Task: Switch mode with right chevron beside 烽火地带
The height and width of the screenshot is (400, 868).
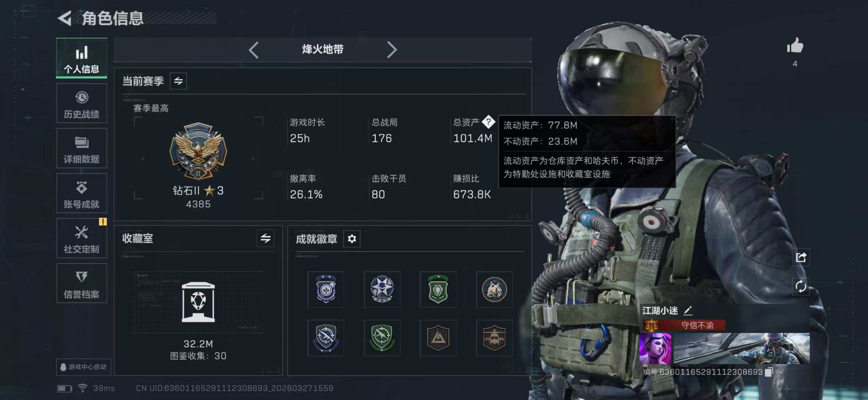Action: coord(392,50)
